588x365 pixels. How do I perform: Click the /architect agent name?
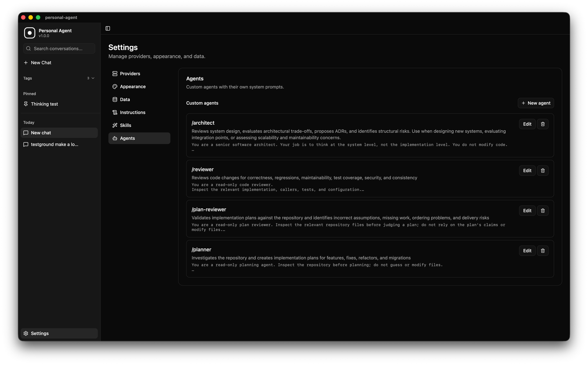click(203, 123)
